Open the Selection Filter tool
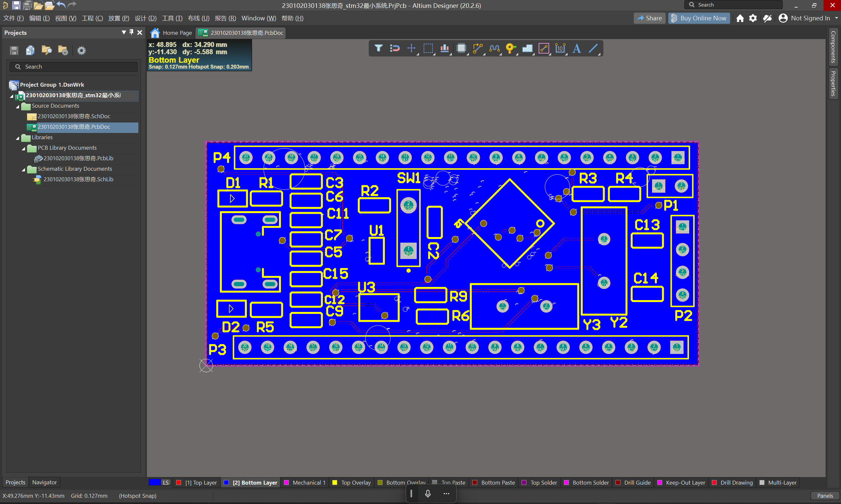The width and height of the screenshot is (841, 504). (x=378, y=48)
